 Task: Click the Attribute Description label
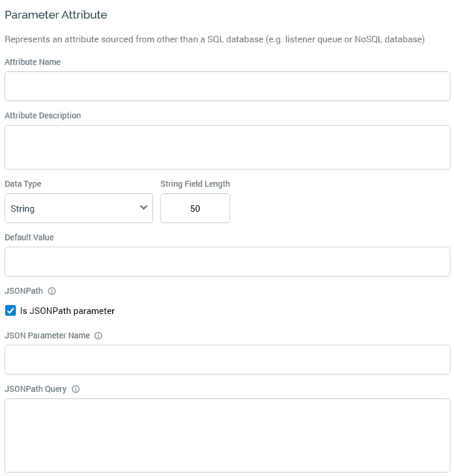[x=43, y=116]
